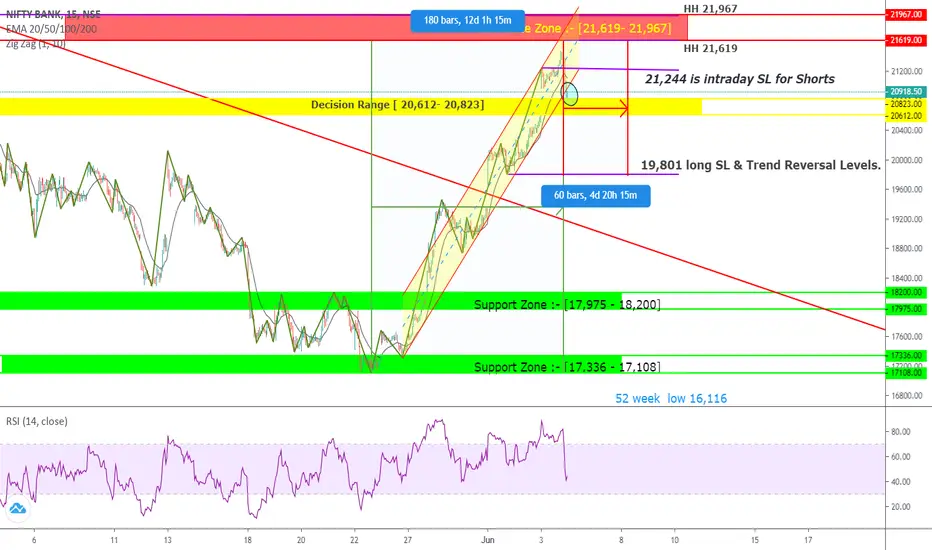The width and height of the screenshot is (932, 550).
Task: Click the 16800.00 price scale value
Action: click(x=906, y=396)
